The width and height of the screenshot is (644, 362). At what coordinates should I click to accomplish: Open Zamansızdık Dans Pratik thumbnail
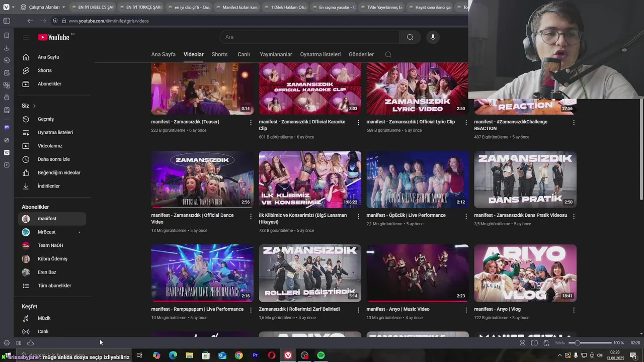(525, 179)
